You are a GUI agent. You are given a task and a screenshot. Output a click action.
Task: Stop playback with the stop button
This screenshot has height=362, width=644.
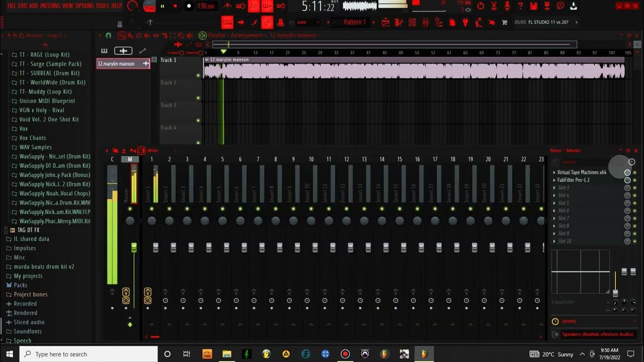[175, 6]
